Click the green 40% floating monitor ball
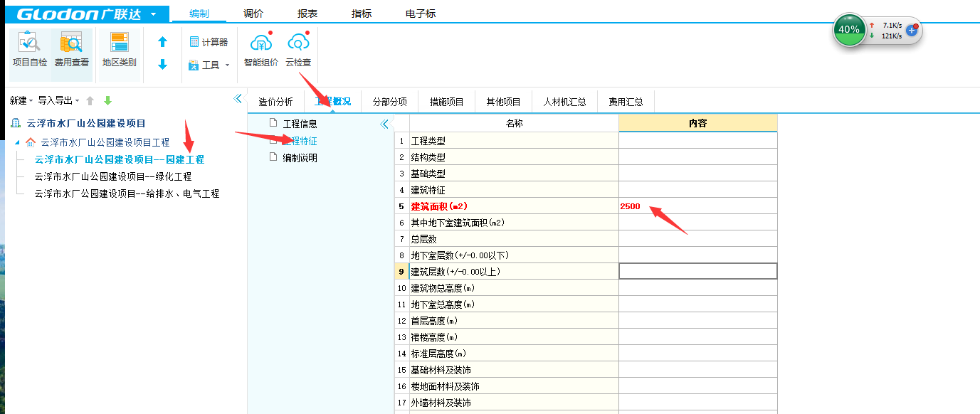The height and width of the screenshot is (414, 980). click(x=849, y=30)
